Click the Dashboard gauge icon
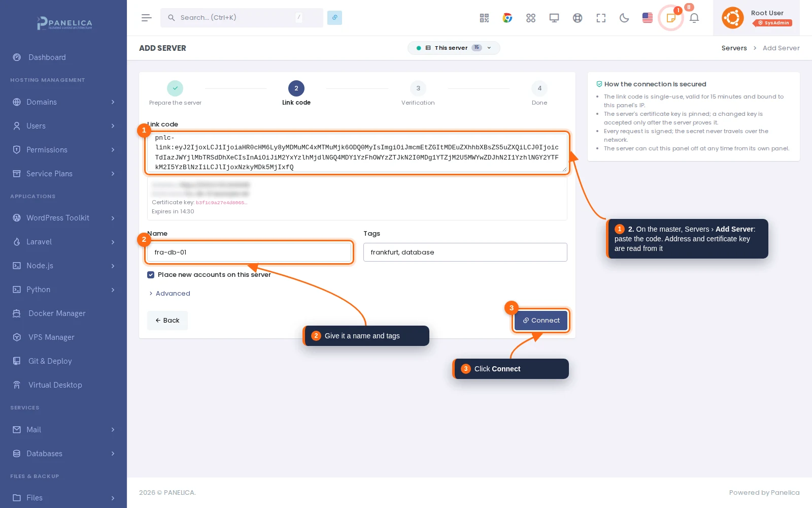The width and height of the screenshot is (812, 508). (17, 57)
